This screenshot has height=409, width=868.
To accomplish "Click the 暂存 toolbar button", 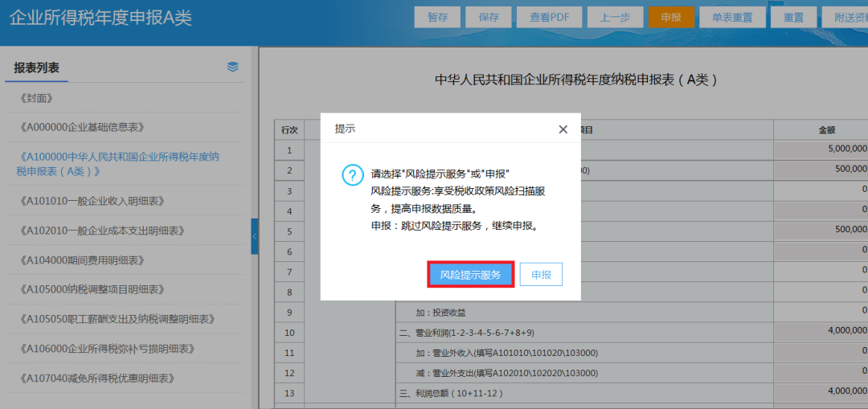I will click(x=437, y=17).
